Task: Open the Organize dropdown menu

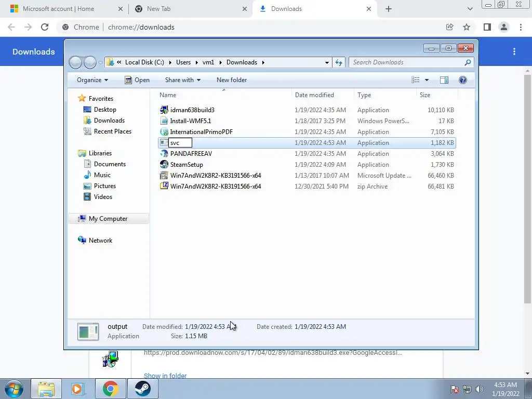Action: [92, 80]
